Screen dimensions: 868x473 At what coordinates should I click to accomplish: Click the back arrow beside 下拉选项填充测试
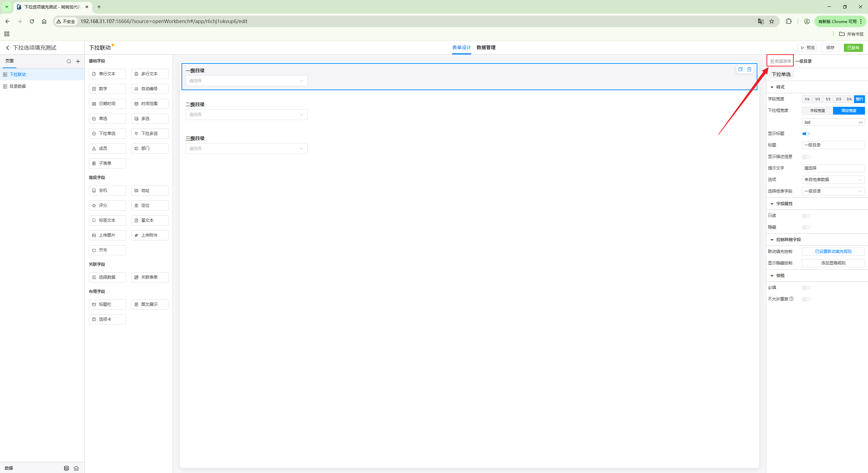click(x=7, y=48)
